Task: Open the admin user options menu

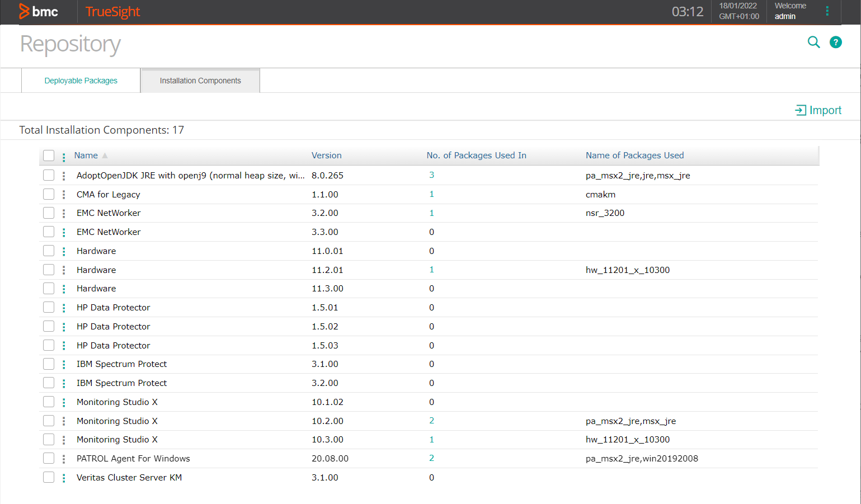Action: point(827,11)
